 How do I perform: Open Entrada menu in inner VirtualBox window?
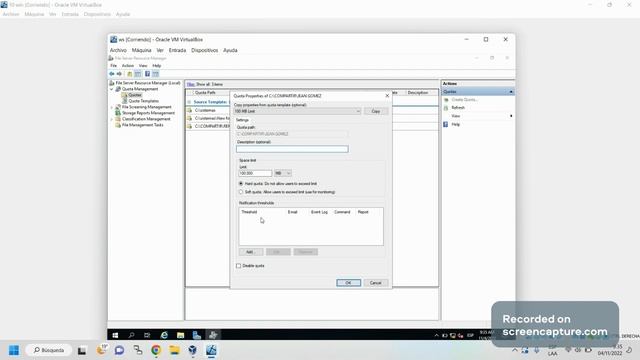[178, 50]
